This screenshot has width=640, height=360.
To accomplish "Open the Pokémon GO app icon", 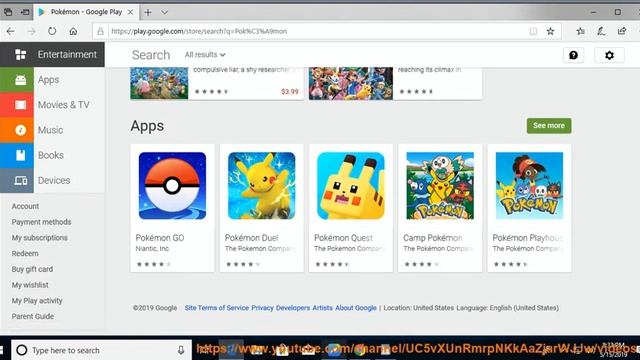I will pos(172,186).
